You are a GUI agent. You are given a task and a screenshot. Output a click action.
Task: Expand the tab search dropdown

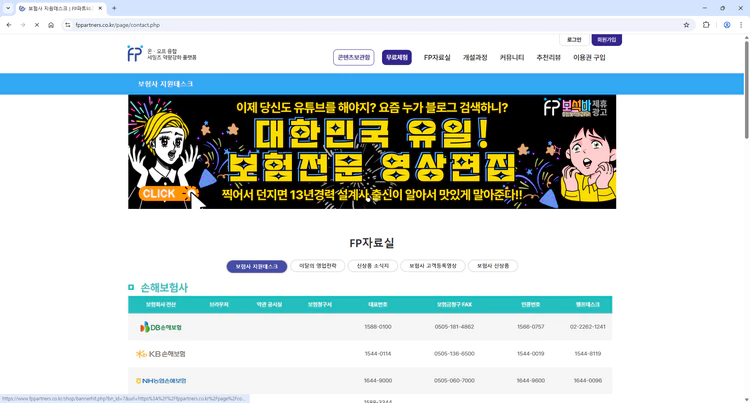pos(8,8)
